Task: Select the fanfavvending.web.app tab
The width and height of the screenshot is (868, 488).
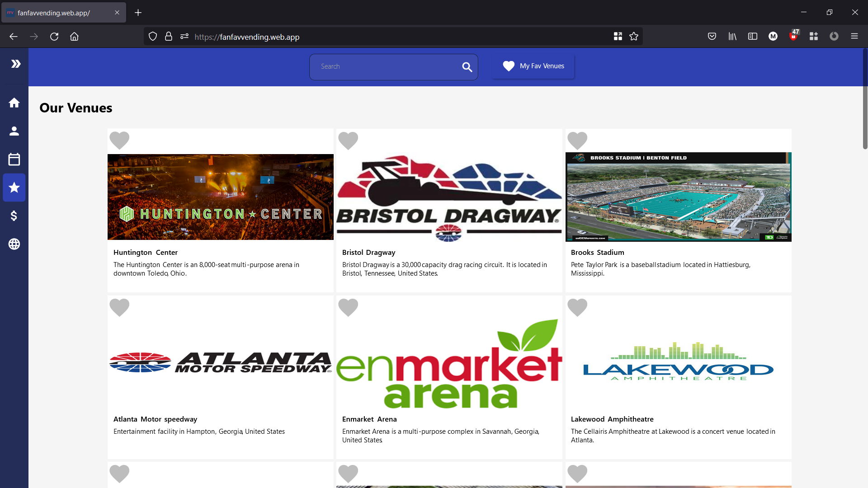Action: 64,13
